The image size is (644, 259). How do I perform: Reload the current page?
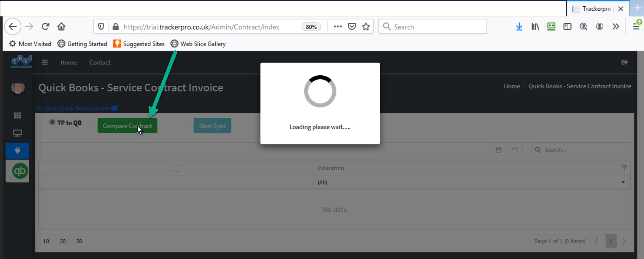point(45,26)
